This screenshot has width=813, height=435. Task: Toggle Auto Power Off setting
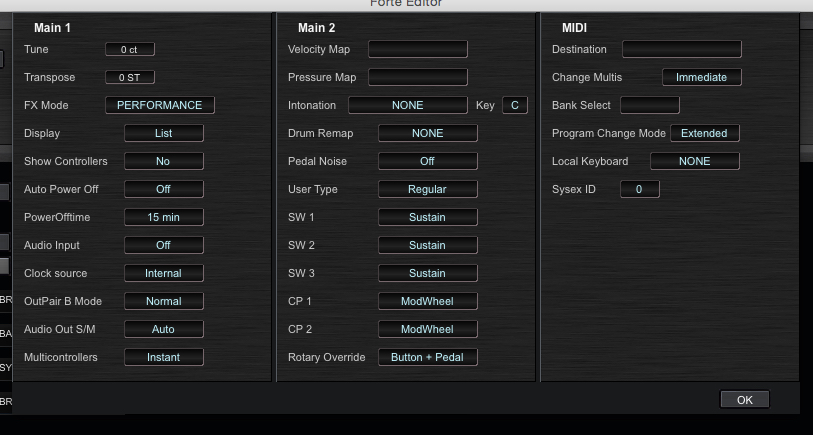[x=164, y=189]
